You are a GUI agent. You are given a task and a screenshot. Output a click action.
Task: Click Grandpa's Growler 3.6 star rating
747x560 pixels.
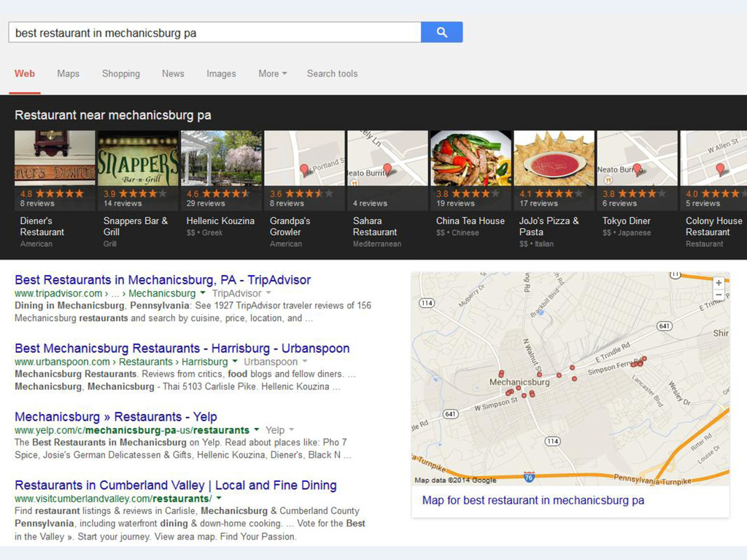(301, 193)
